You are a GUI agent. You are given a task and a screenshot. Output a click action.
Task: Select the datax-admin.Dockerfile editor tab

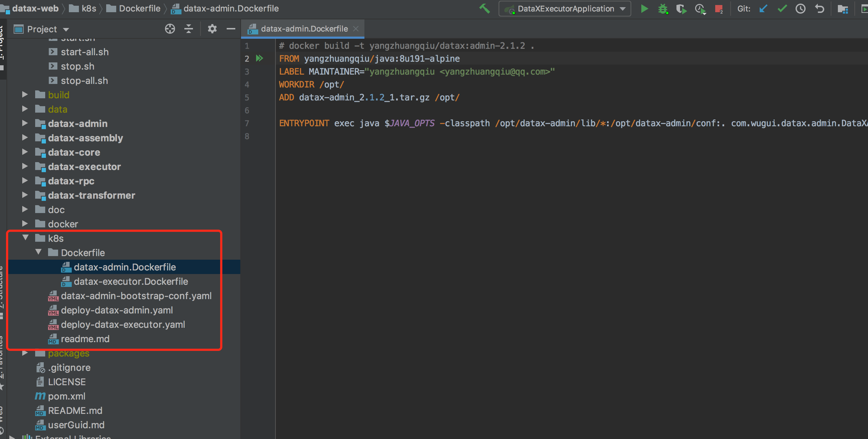click(303, 28)
